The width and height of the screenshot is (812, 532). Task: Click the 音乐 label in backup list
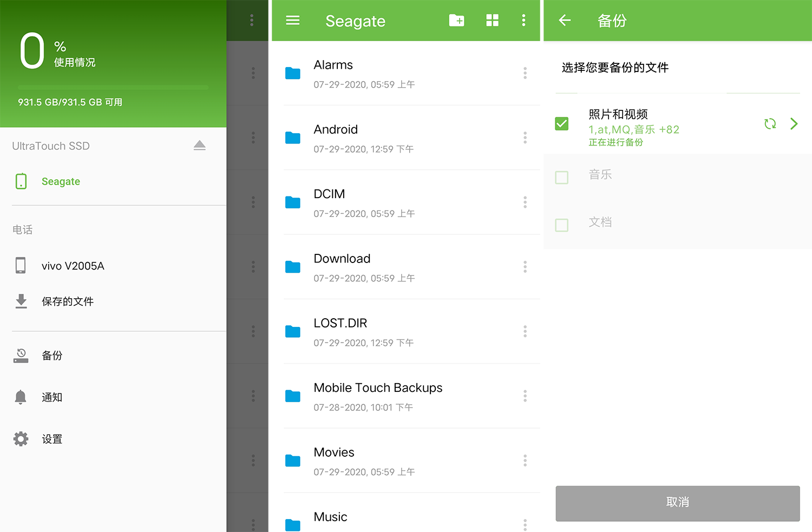600,174
